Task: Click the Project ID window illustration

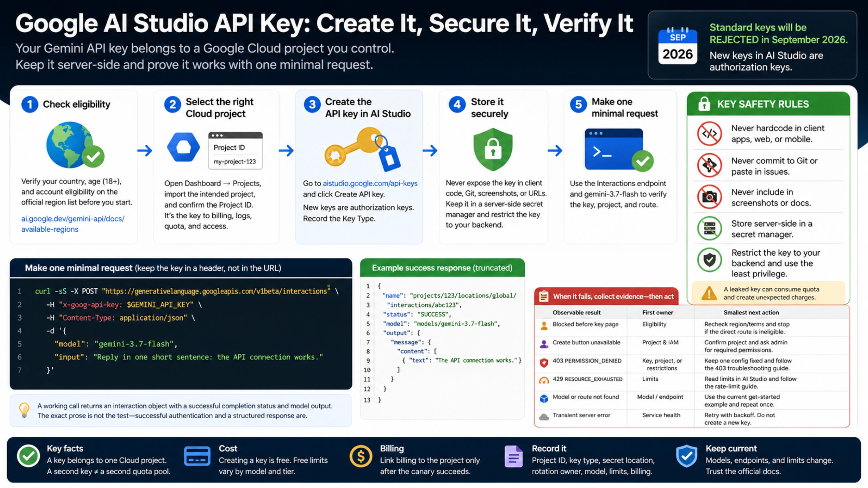Action: 235,151
